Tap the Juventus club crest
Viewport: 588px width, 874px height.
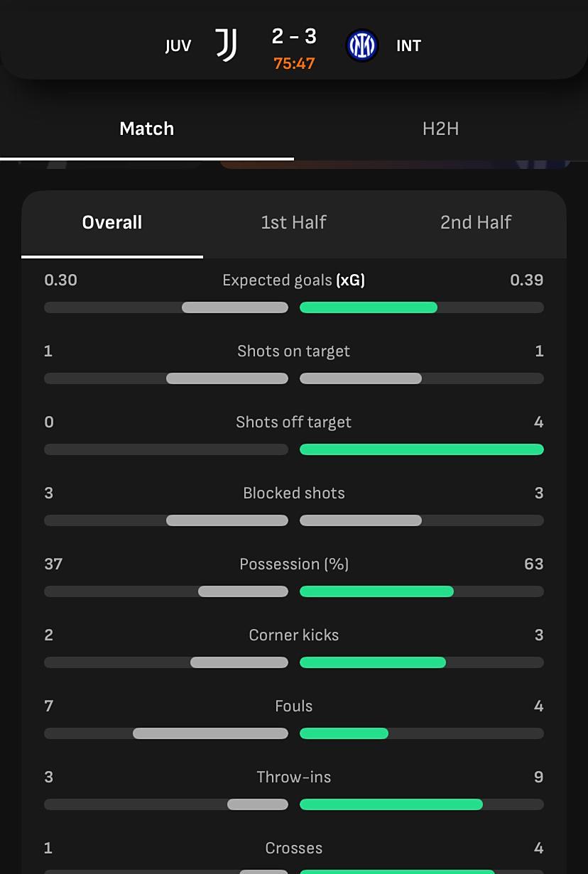click(226, 46)
